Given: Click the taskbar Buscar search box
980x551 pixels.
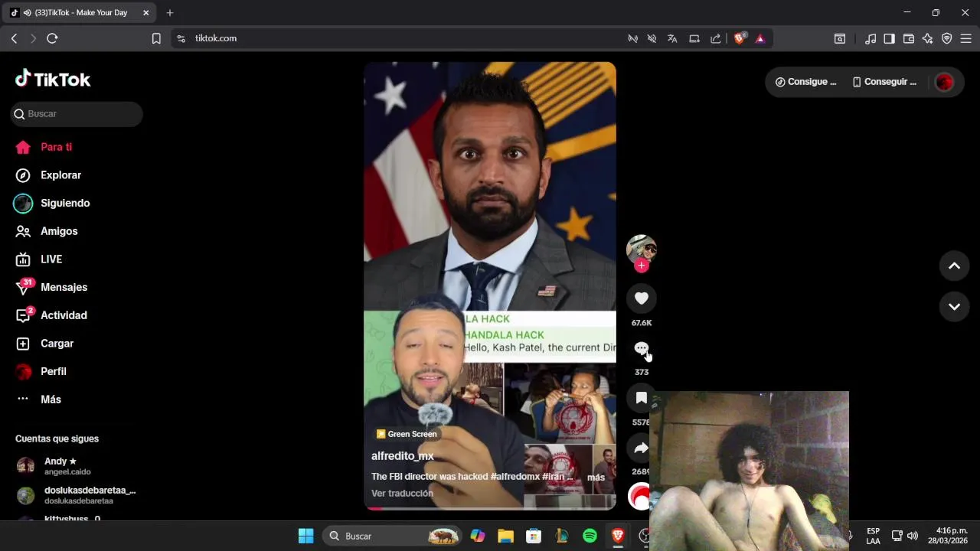Looking at the screenshot, I should pos(393,536).
